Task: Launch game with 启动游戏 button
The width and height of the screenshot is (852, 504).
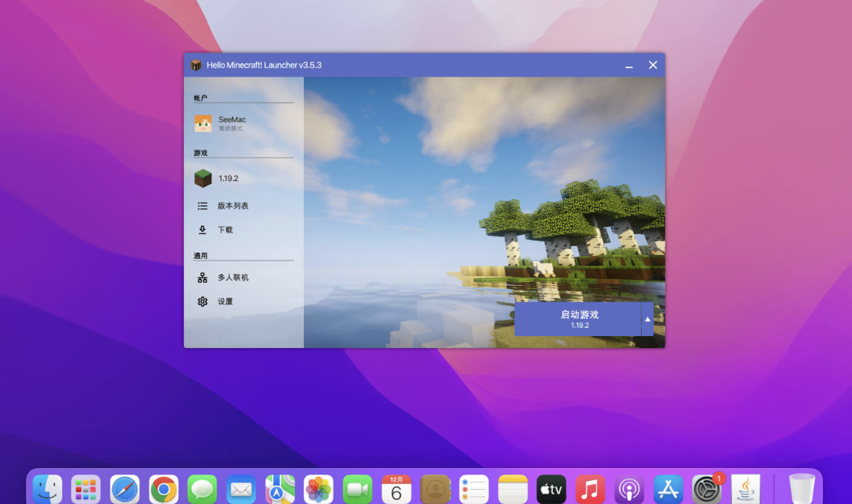Action: pos(578,319)
